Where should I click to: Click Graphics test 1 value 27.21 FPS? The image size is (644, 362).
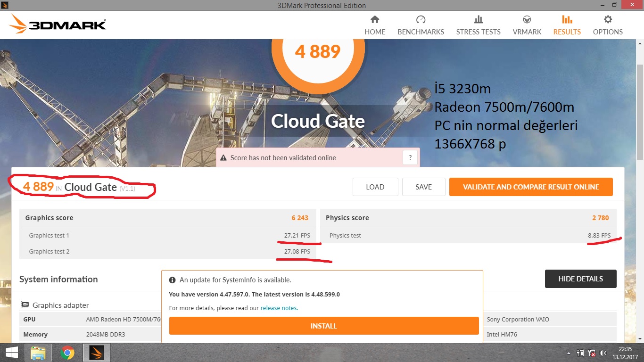(297, 235)
